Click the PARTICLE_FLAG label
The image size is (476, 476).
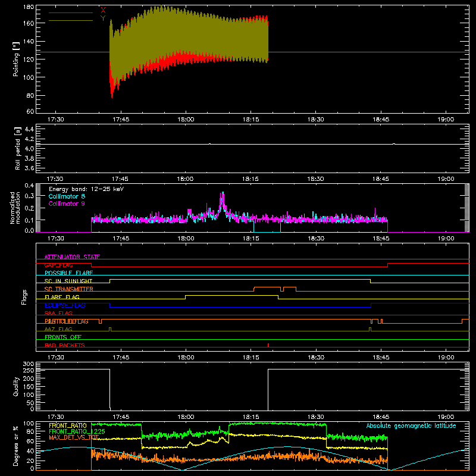coord(67,321)
